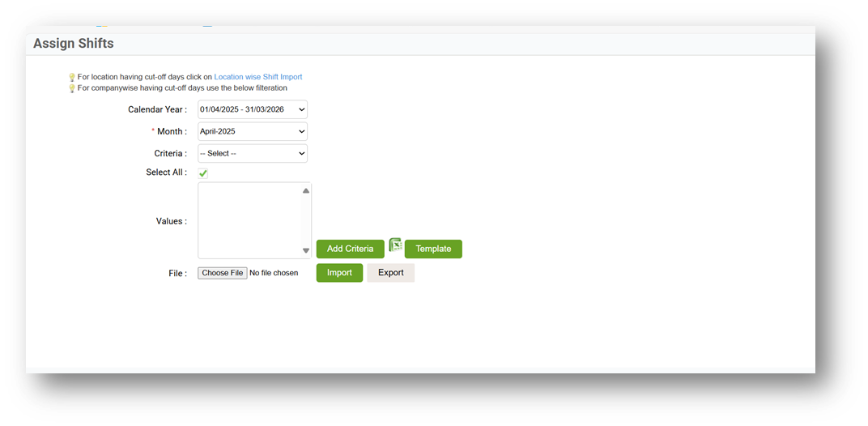Click Values list scroll down arrow

point(306,251)
